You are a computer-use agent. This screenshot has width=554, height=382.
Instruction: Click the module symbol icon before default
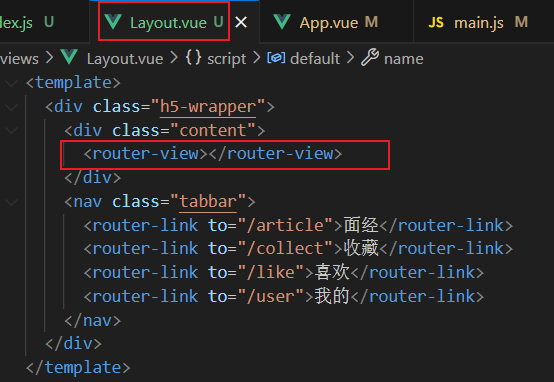276,58
